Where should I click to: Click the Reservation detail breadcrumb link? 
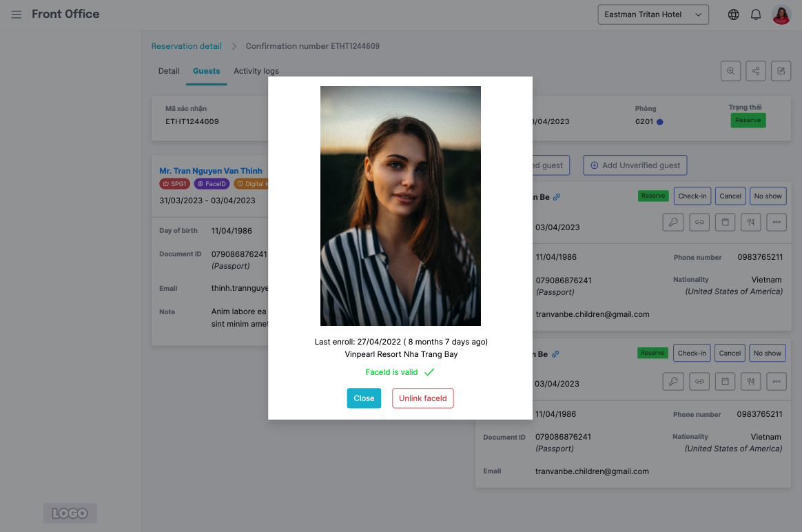187,46
